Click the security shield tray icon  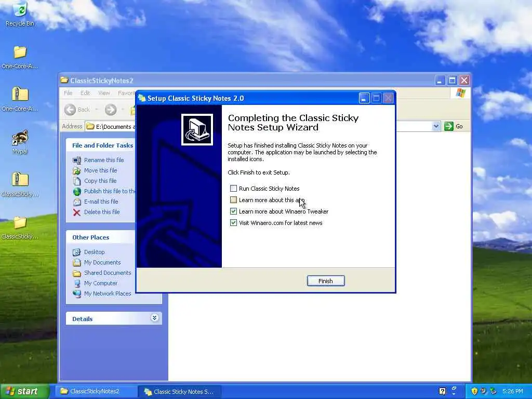pyautogui.click(x=474, y=391)
